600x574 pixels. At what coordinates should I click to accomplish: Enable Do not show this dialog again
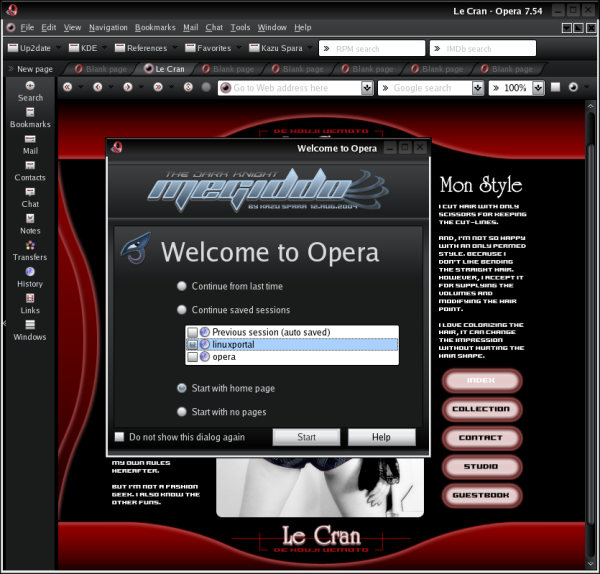(119, 437)
